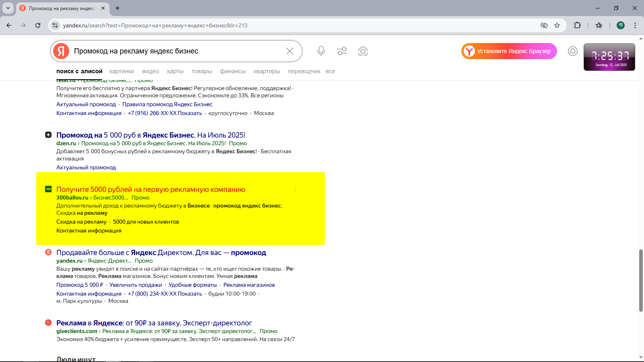Show phone number +7 (916) 266
This screenshot has width=644, height=362.
[x=165, y=113]
